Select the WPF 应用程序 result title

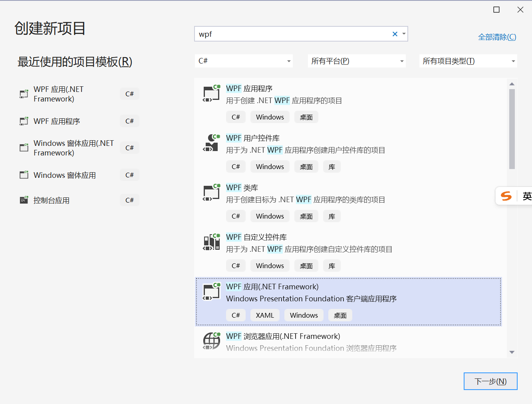pyautogui.click(x=249, y=88)
